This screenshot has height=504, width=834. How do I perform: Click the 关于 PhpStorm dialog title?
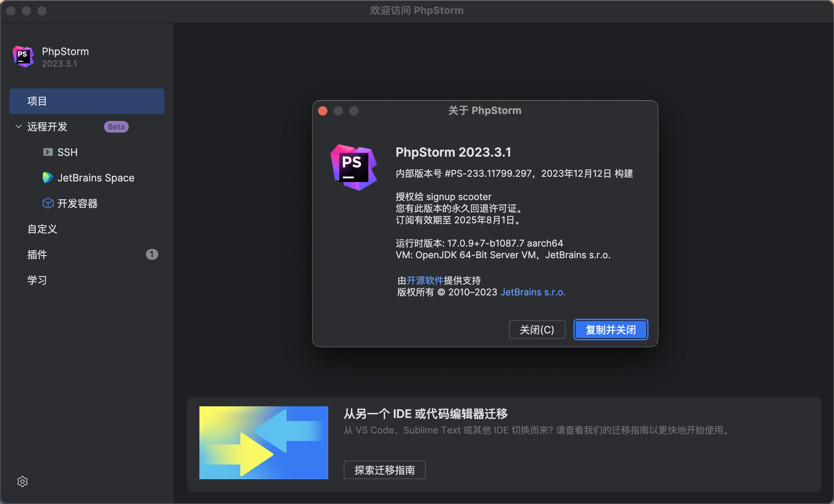[x=485, y=110]
